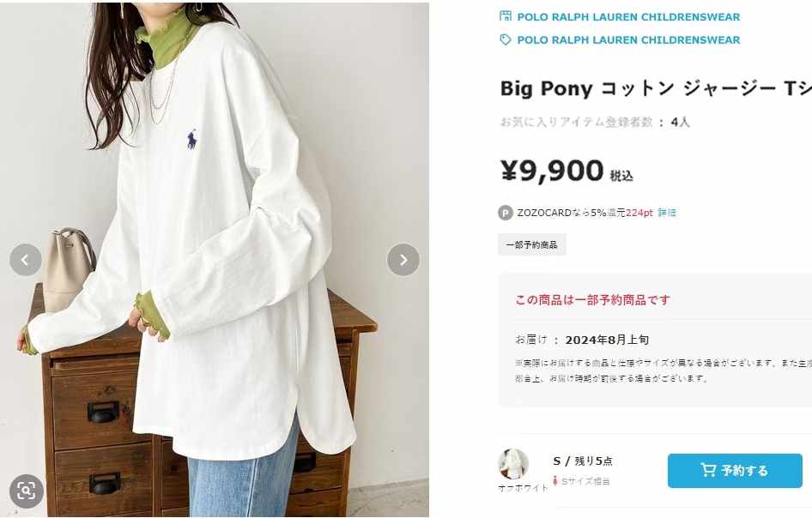812x518 pixels.
Task: Open the image zoom search icon
Action: pos(26,491)
